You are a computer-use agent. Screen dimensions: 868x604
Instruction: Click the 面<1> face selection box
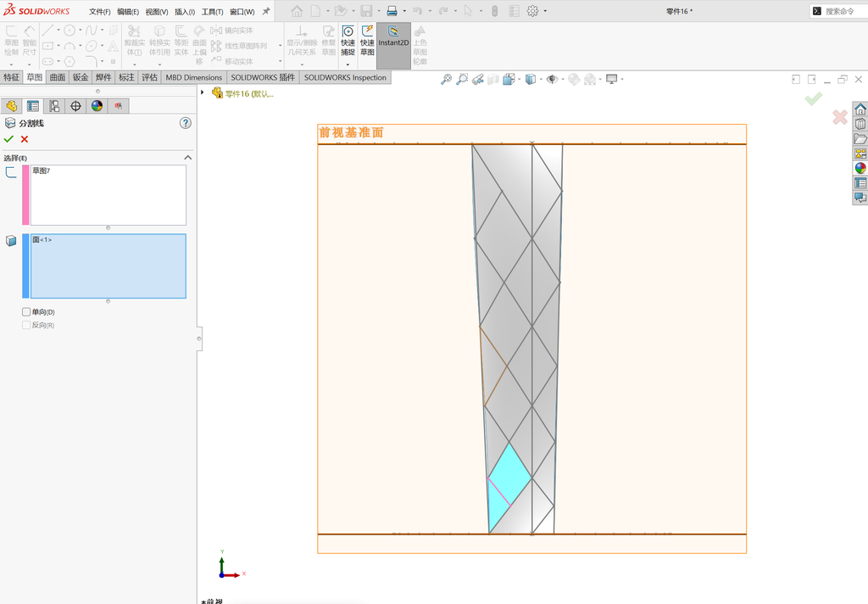tap(108, 266)
